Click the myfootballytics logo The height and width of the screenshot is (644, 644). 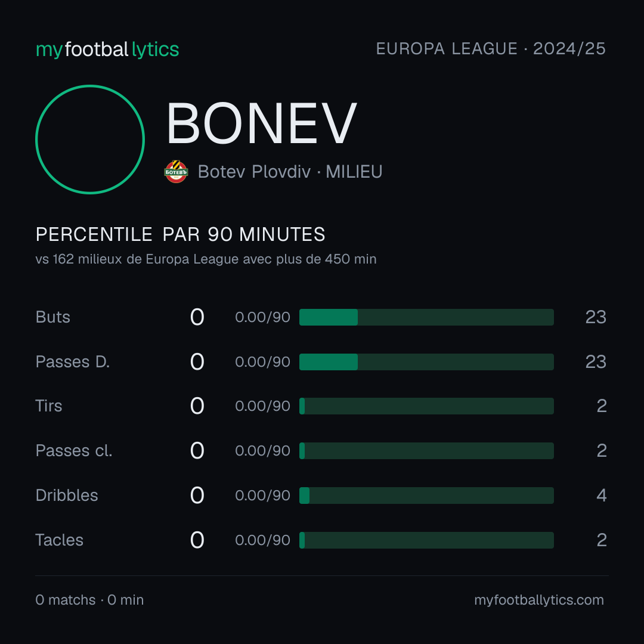(107, 49)
